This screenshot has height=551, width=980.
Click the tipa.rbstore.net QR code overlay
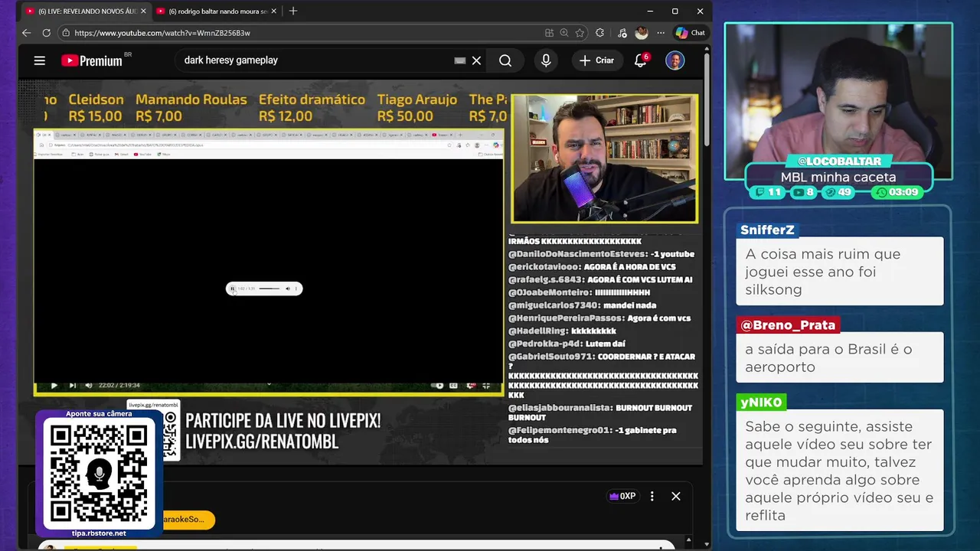[99, 474]
